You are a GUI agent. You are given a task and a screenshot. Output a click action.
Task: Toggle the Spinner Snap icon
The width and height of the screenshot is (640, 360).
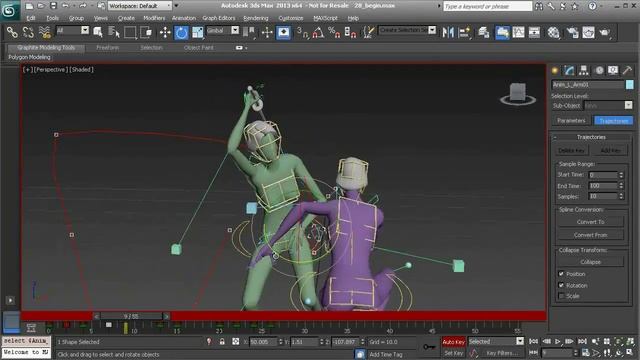[x=350, y=32]
